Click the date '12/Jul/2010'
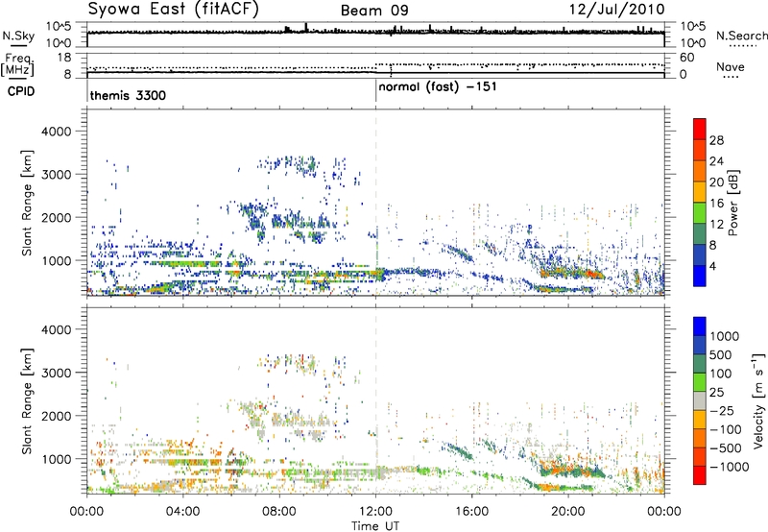 (x=616, y=10)
